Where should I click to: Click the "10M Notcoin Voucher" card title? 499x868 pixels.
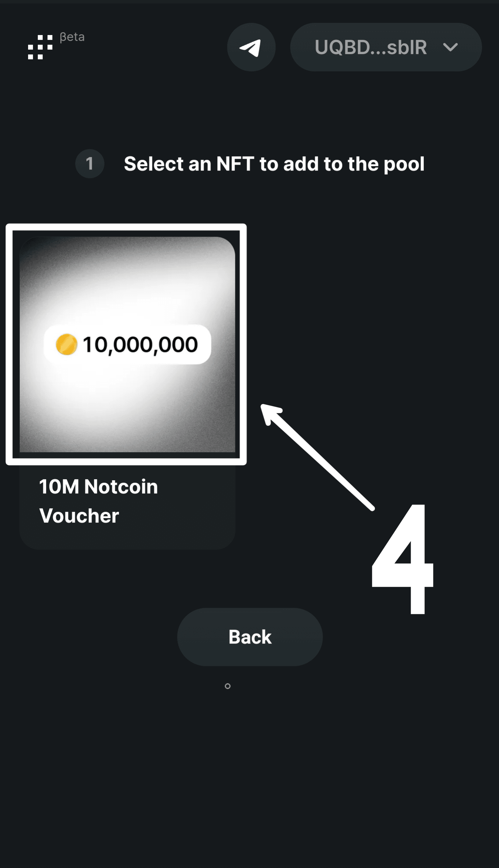[x=98, y=501]
